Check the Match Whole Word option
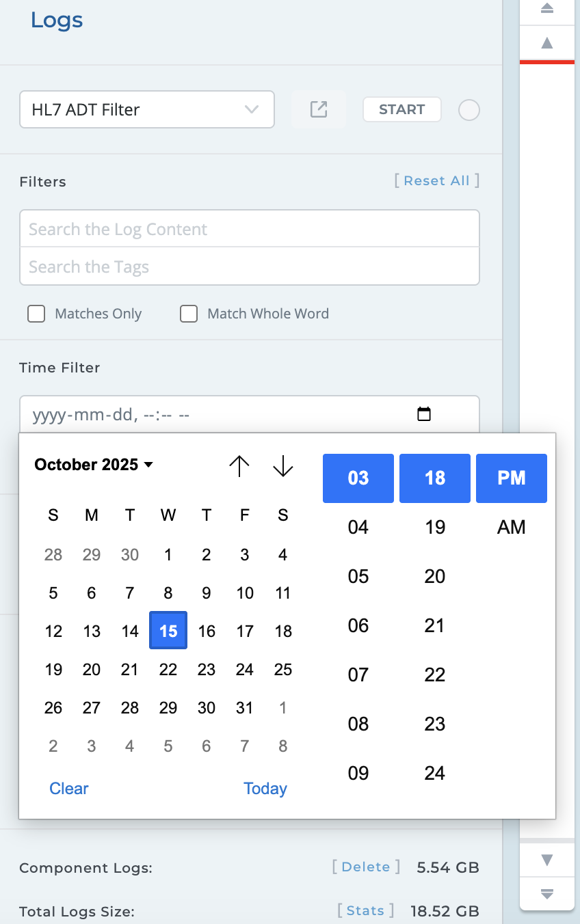This screenshot has height=924, width=580. coord(189,314)
